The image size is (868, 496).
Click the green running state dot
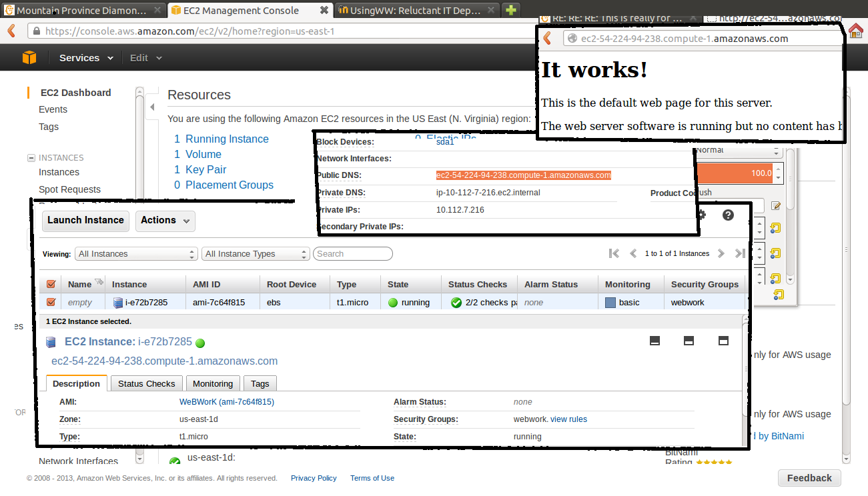[393, 303]
